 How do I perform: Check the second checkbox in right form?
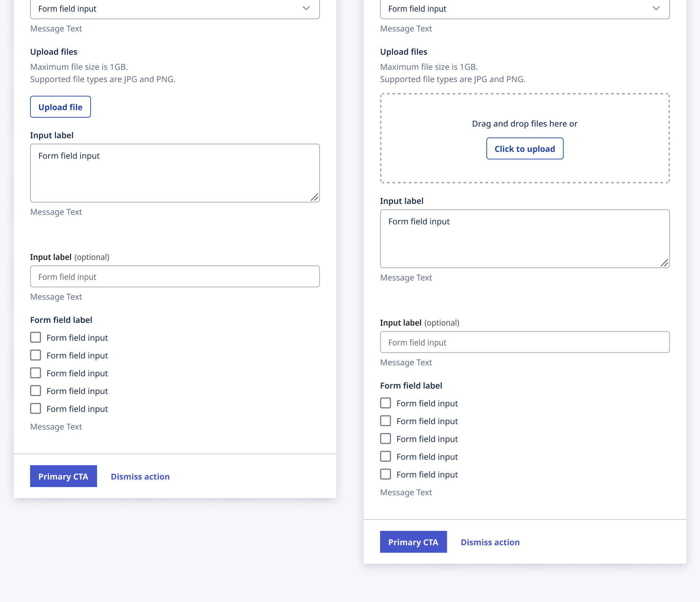coord(386,421)
